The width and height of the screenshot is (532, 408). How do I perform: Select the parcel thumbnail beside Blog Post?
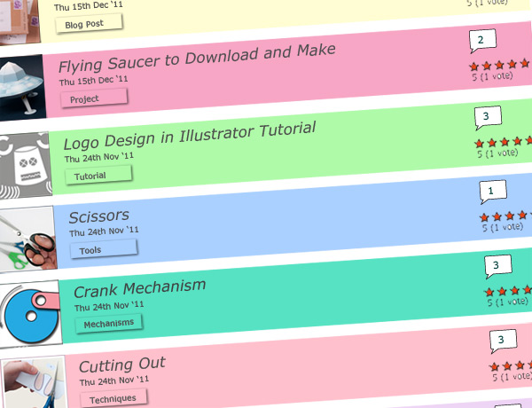(x=20, y=20)
